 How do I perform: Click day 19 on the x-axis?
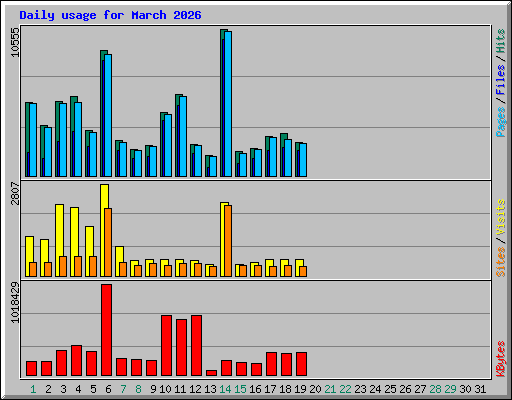(300, 389)
